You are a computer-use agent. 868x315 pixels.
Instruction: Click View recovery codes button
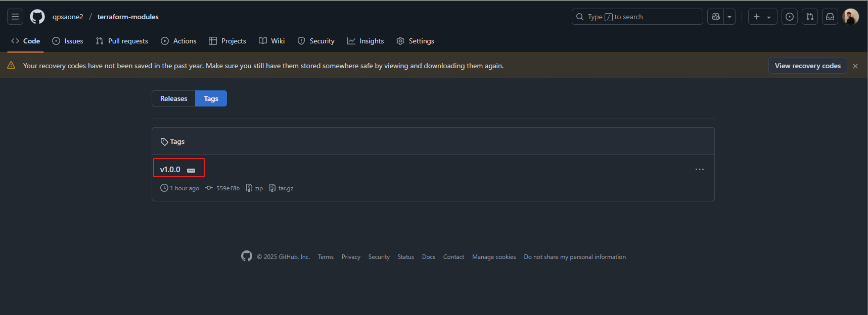(x=807, y=66)
